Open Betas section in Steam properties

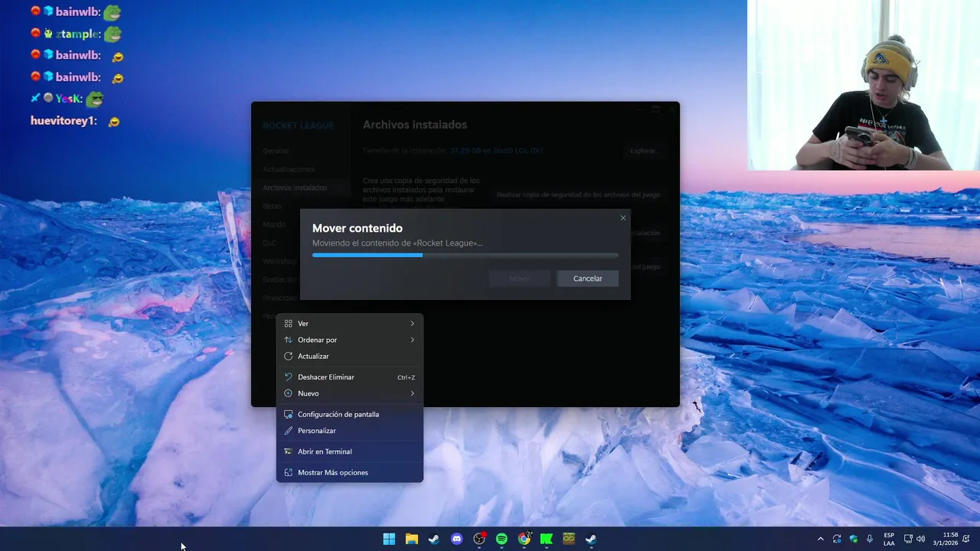coord(272,206)
